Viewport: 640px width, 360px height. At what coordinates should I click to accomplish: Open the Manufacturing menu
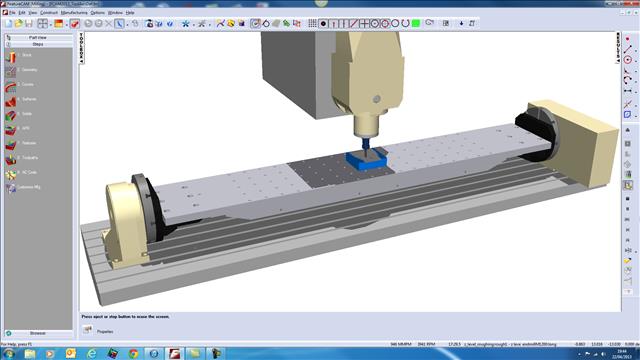click(74, 13)
